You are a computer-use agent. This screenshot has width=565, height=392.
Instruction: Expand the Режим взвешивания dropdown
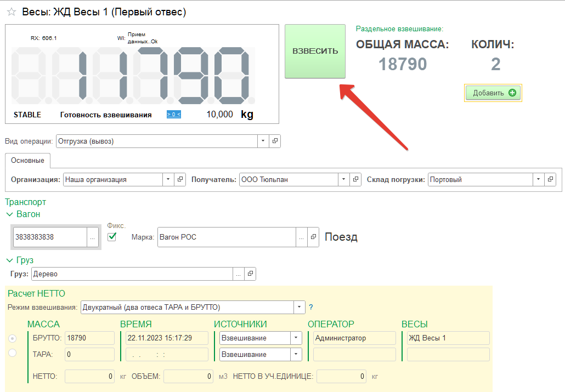tap(299, 307)
